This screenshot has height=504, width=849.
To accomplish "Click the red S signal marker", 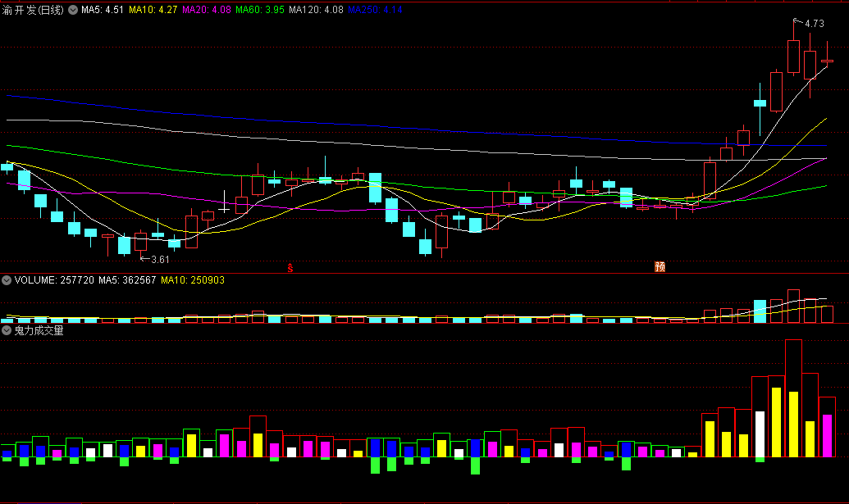I will (x=290, y=268).
